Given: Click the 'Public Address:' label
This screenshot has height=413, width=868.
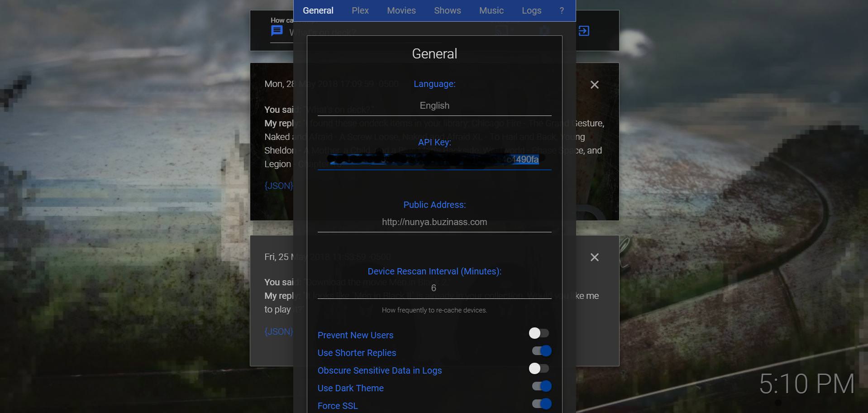Looking at the screenshot, I should (x=434, y=205).
